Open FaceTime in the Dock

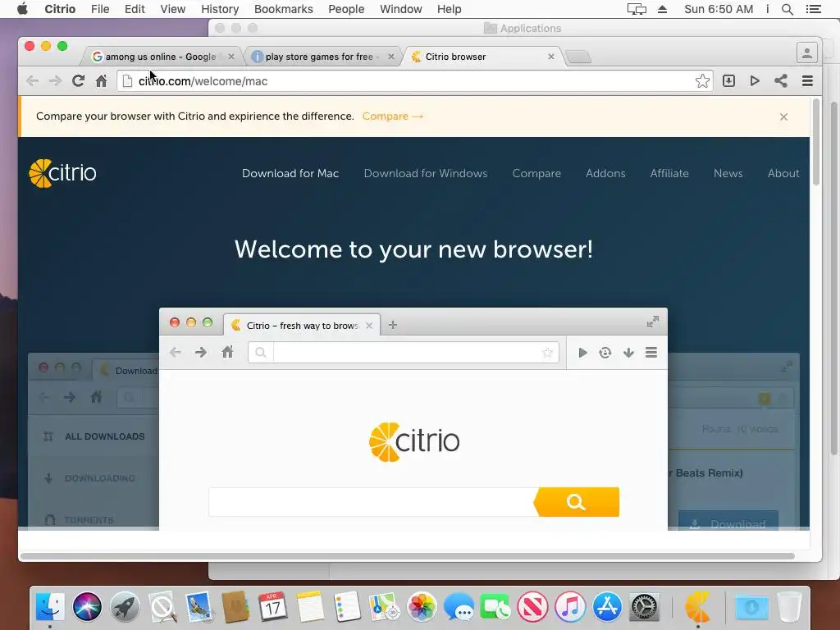495,607
